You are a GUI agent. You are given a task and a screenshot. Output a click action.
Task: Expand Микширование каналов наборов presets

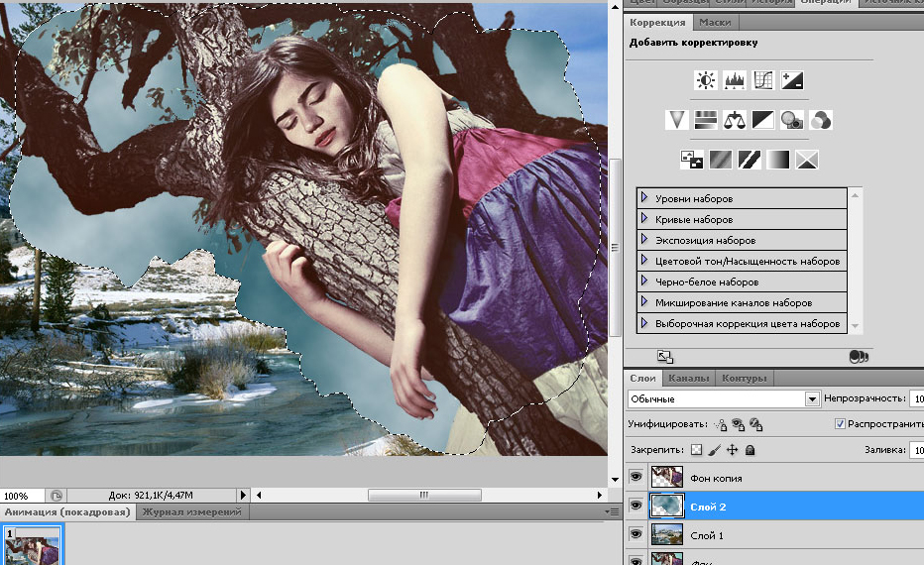click(644, 302)
